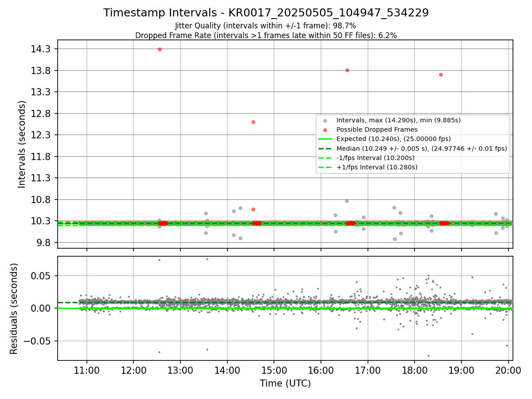Viewport: 532px width, 399px height.
Task: Click the 12.3 y-axis tick label
Action: pyautogui.click(x=40, y=135)
